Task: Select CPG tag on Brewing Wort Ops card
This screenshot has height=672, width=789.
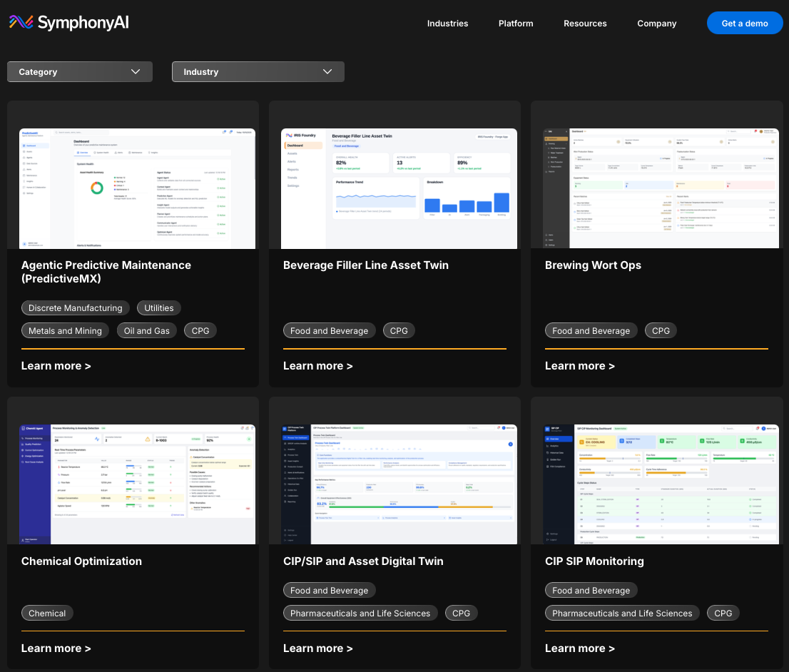Action: [661, 331]
